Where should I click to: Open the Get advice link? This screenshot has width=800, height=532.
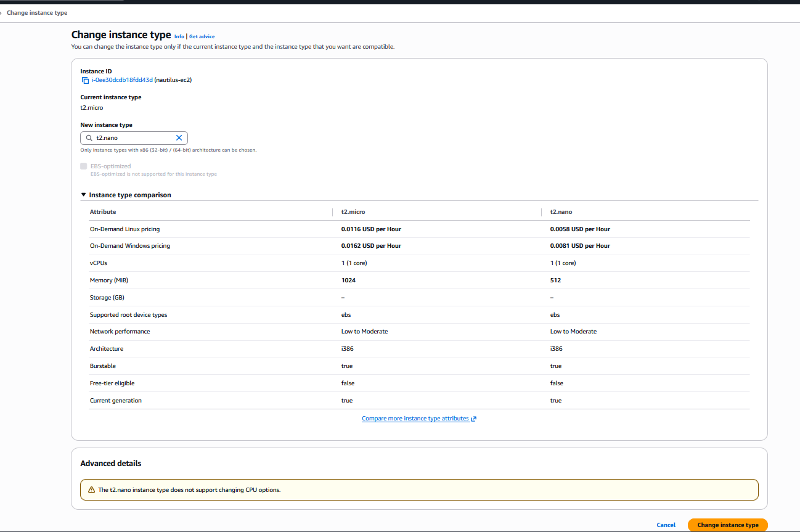coord(202,36)
